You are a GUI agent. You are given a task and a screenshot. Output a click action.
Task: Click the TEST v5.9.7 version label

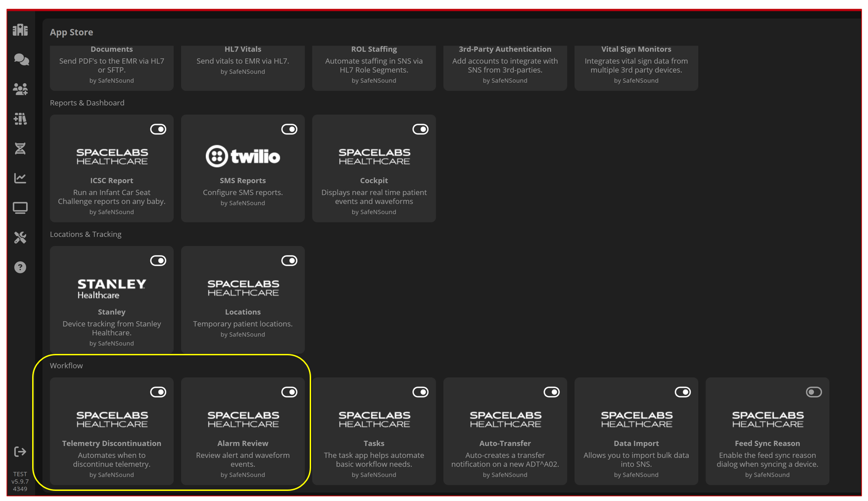20,482
